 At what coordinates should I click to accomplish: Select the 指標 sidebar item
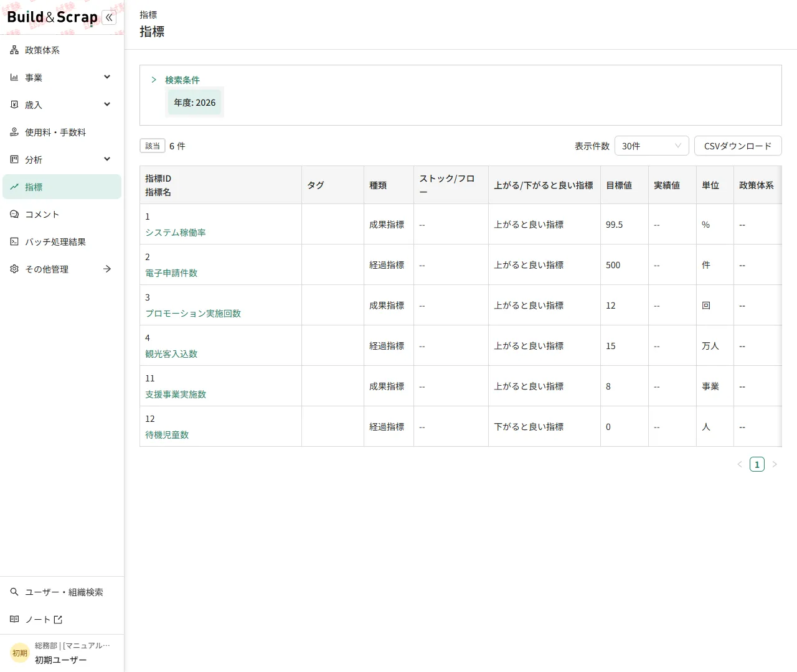(62, 187)
